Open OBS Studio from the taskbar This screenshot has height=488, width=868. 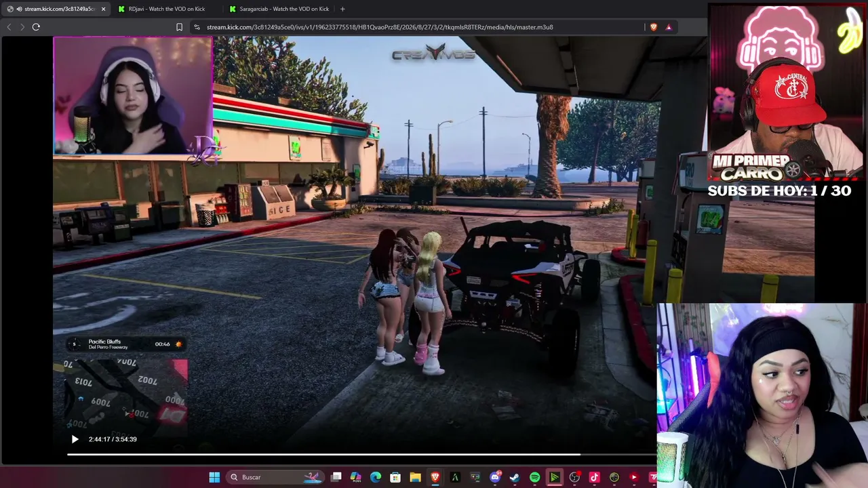(x=574, y=477)
